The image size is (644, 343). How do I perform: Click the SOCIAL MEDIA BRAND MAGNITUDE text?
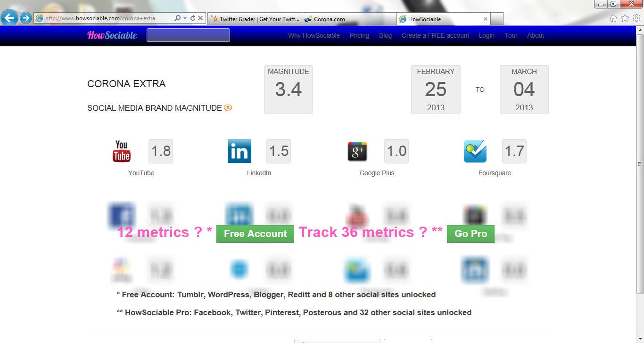click(155, 108)
